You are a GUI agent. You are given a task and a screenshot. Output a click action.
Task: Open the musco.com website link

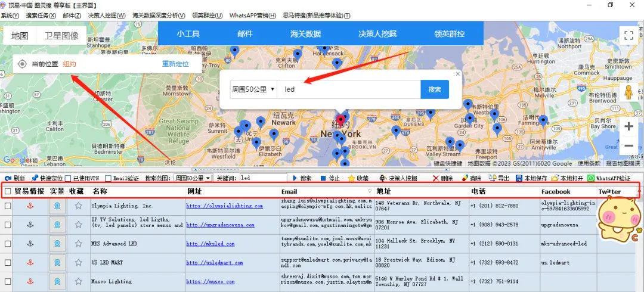(x=210, y=281)
